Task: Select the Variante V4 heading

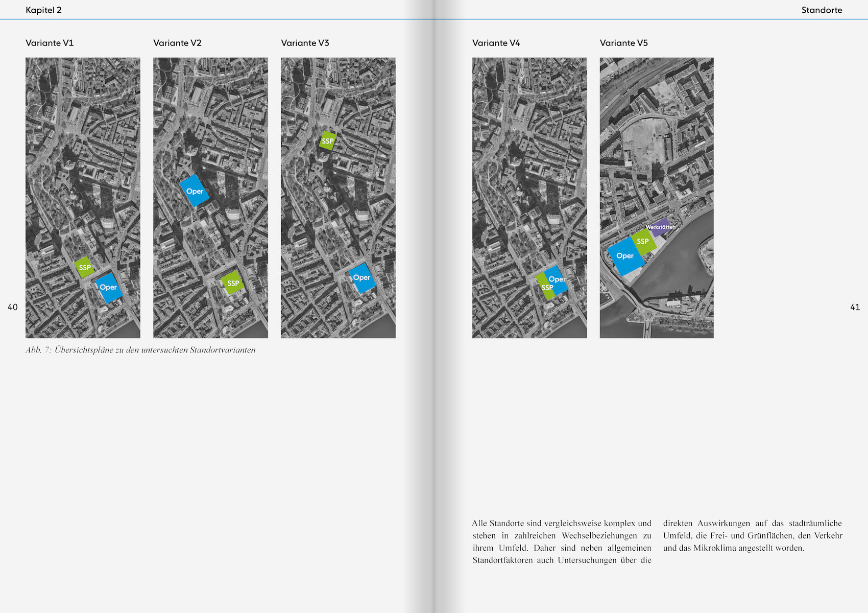Action: (x=496, y=43)
